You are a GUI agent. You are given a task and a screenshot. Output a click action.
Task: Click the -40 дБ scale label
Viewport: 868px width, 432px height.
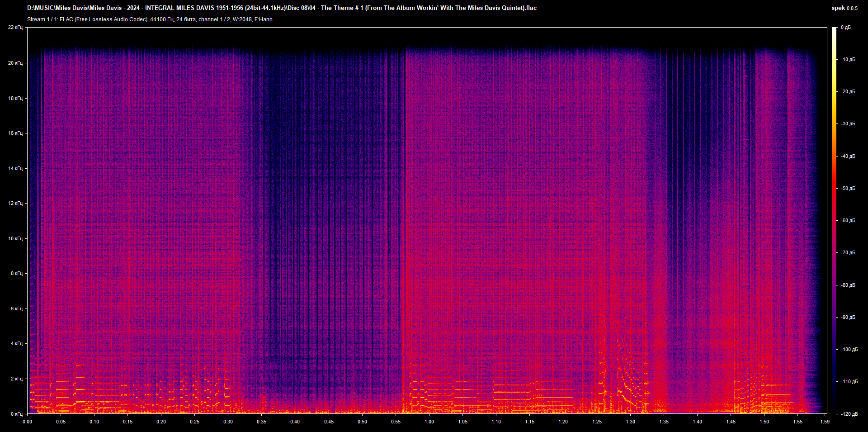(x=848, y=157)
